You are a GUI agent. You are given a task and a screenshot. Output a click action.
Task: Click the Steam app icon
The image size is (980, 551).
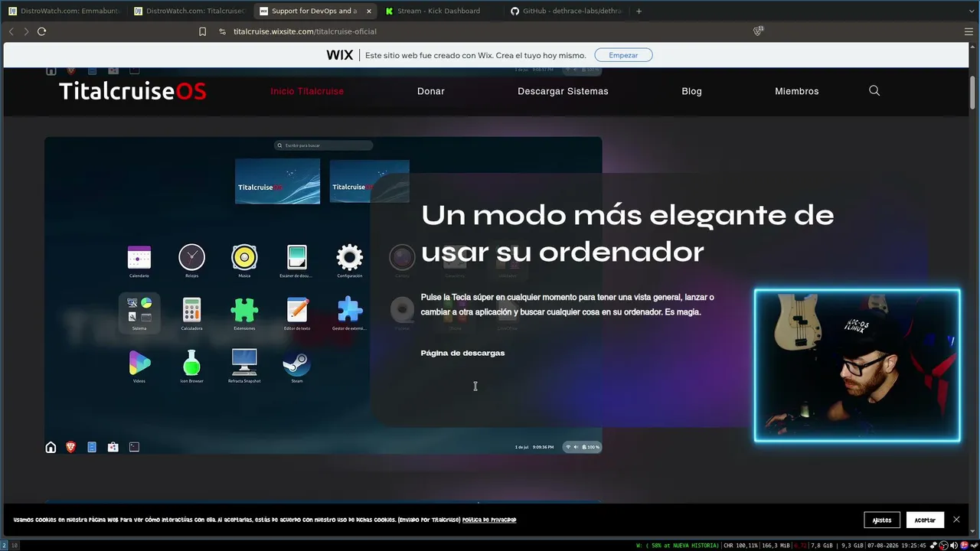(x=297, y=363)
